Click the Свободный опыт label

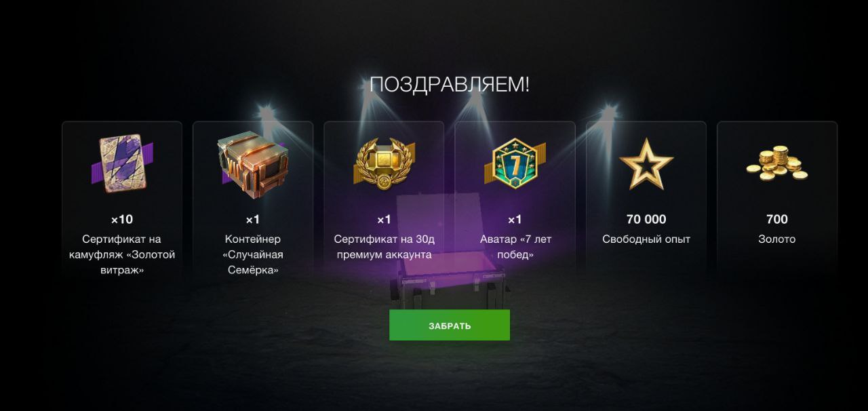point(646,239)
